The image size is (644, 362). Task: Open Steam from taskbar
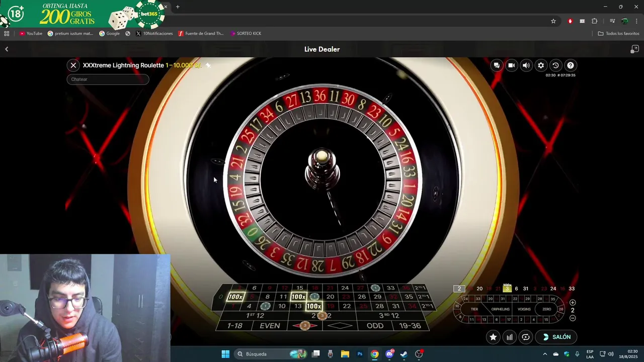click(404, 354)
